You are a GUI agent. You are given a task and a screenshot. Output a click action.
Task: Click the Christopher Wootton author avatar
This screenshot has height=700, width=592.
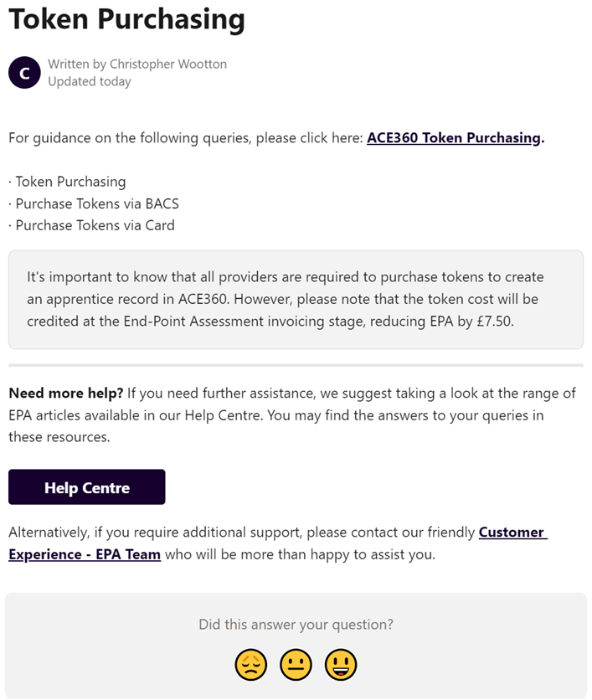(23, 73)
